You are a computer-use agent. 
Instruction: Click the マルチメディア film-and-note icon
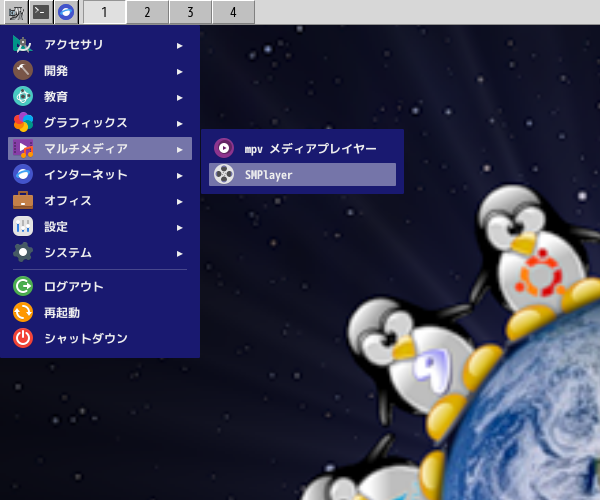[23, 148]
